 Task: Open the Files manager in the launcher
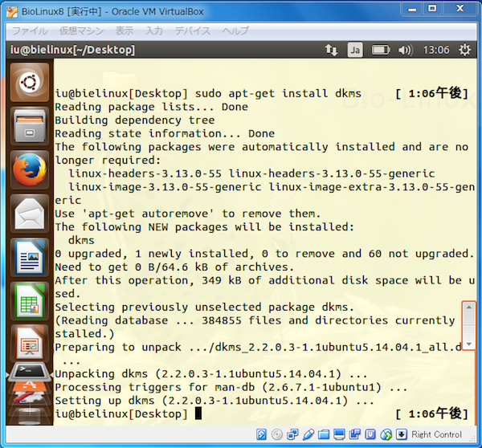[30, 126]
